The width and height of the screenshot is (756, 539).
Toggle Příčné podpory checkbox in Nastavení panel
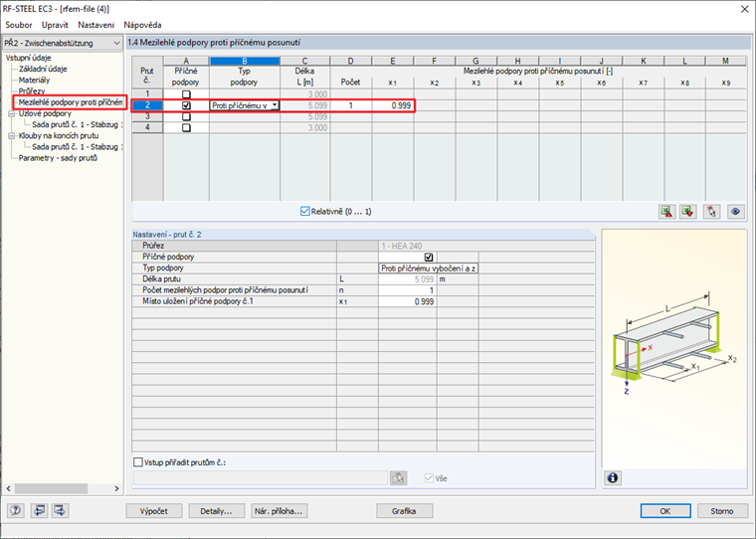tap(429, 257)
